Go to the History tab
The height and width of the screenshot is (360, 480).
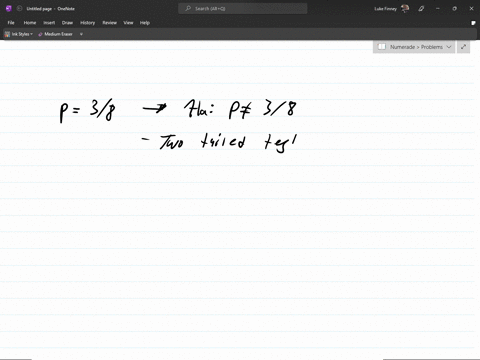88,23
